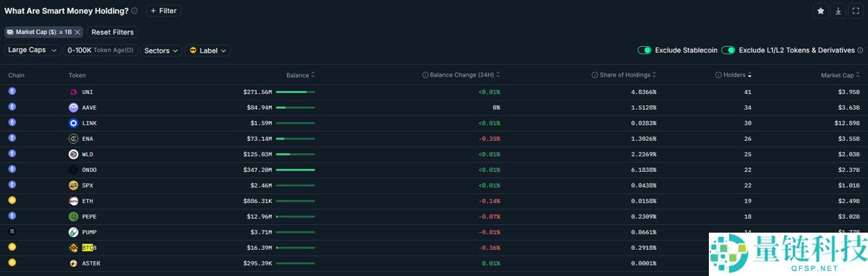Click WLD row balance bar
The image size is (868, 276).
coord(295,155)
